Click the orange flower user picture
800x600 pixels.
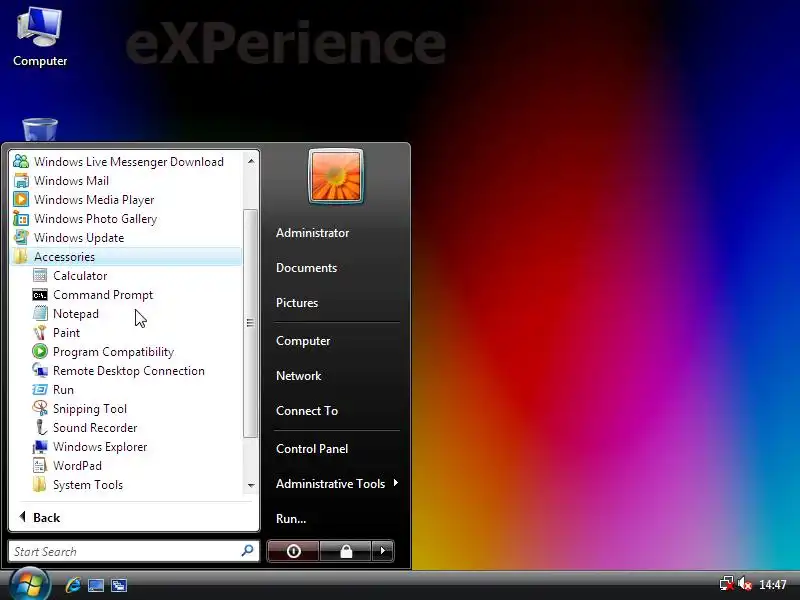click(x=336, y=176)
